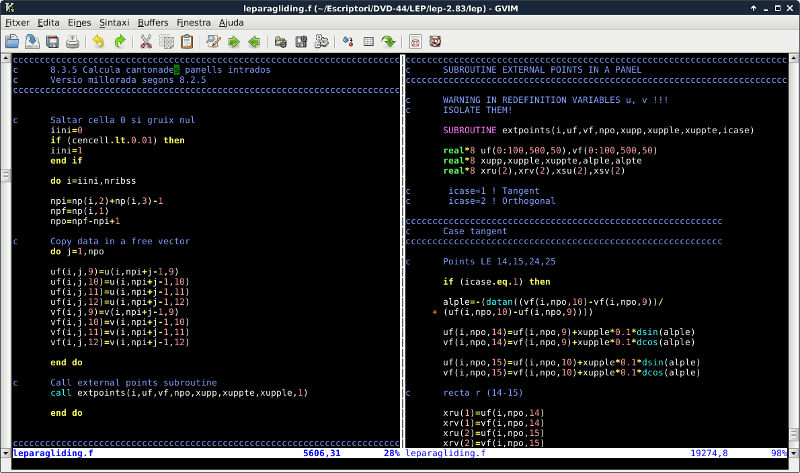Click the Find Help search icon

point(435,41)
